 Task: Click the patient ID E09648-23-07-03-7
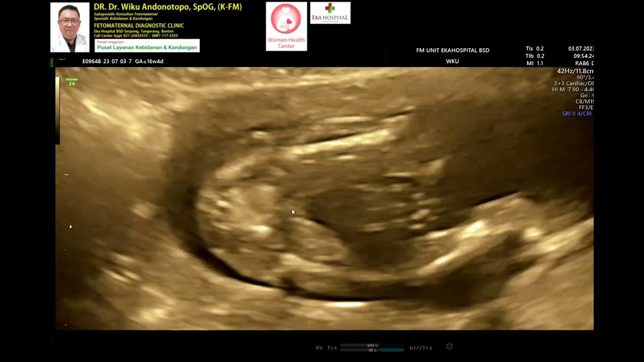pos(107,61)
